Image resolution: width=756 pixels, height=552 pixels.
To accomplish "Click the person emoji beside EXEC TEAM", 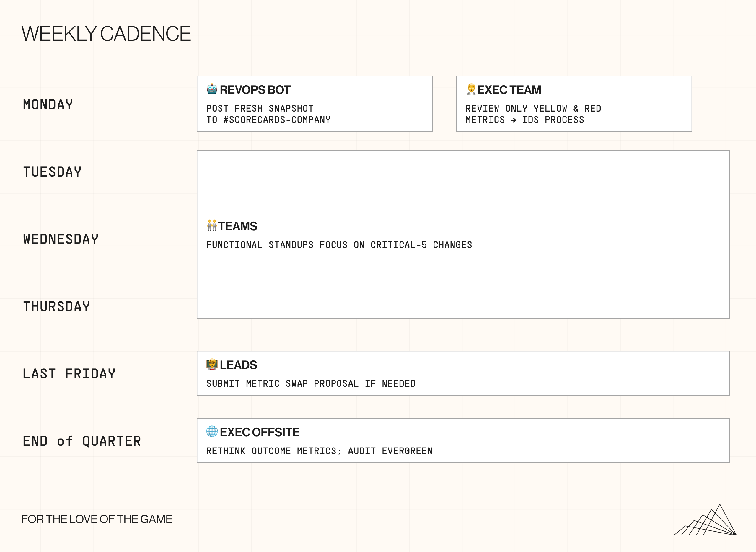I will click(471, 89).
